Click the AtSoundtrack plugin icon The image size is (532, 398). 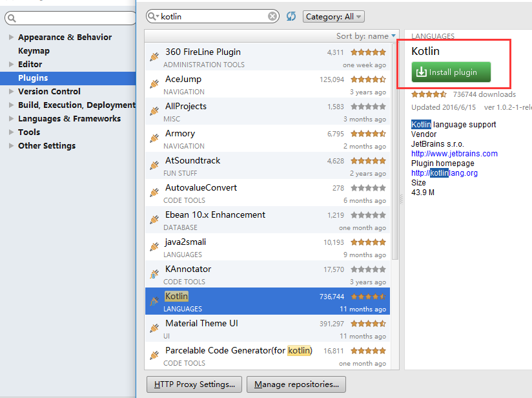point(154,165)
